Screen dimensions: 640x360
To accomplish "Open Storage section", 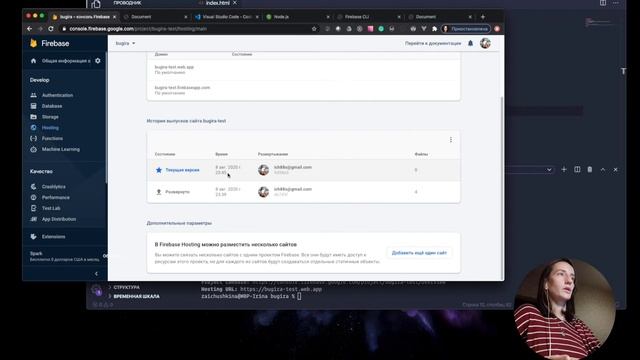I will click(50, 117).
